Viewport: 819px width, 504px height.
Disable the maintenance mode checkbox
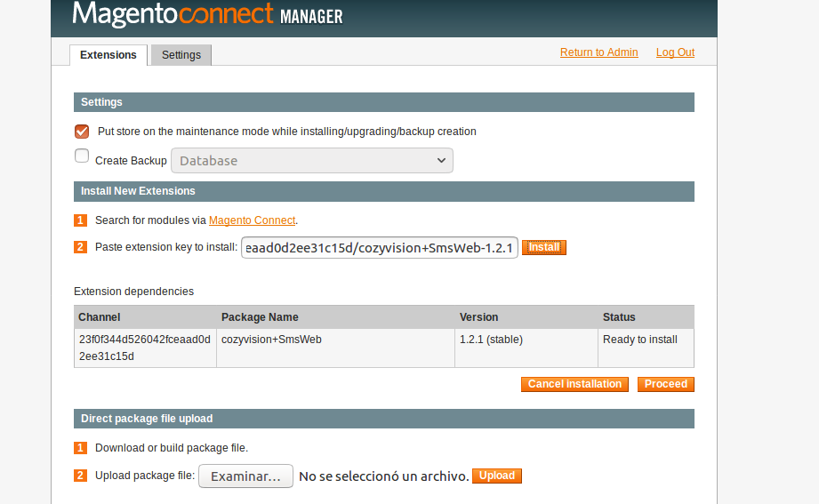pos(82,132)
